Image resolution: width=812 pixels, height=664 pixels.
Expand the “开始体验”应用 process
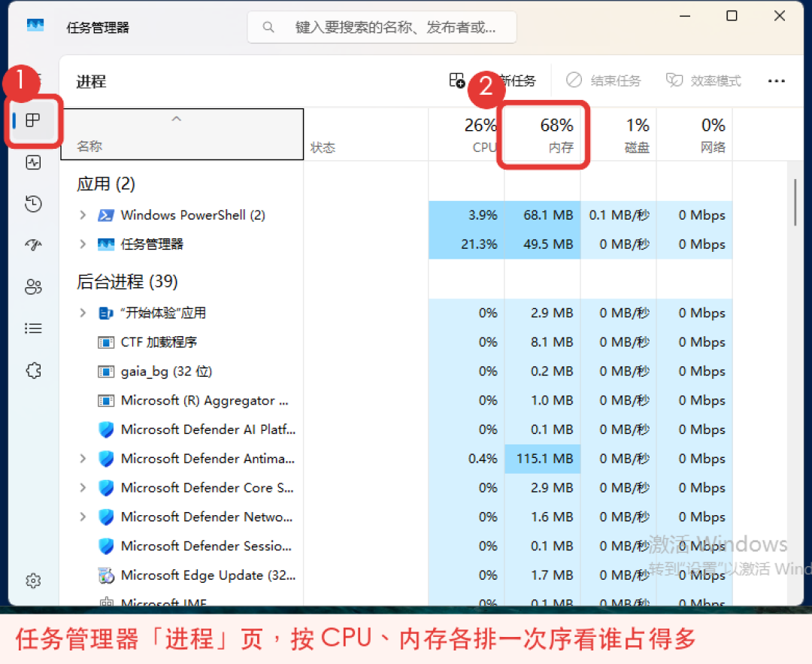coord(83,313)
